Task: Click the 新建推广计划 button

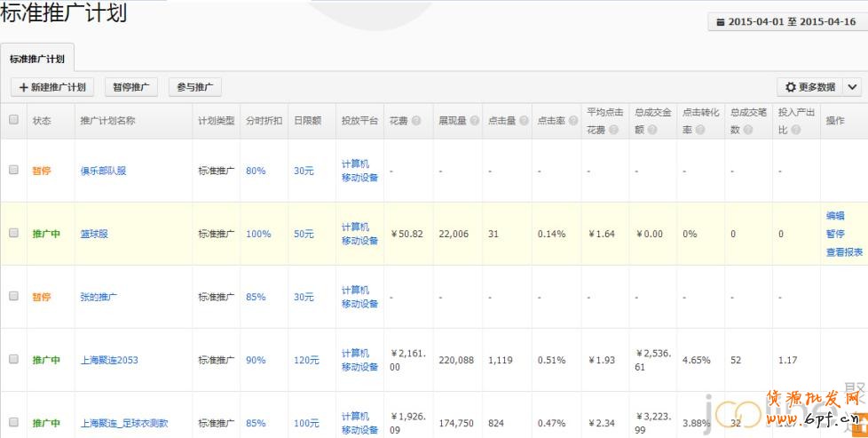Action: (x=52, y=87)
